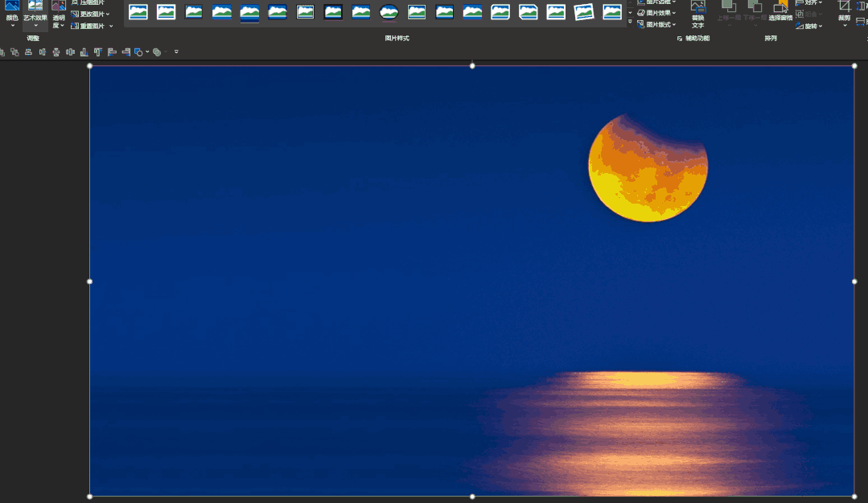Apply the simple white frame picture style
Image resolution: width=868 pixels, height=503 pixels.
coord(138,11)
